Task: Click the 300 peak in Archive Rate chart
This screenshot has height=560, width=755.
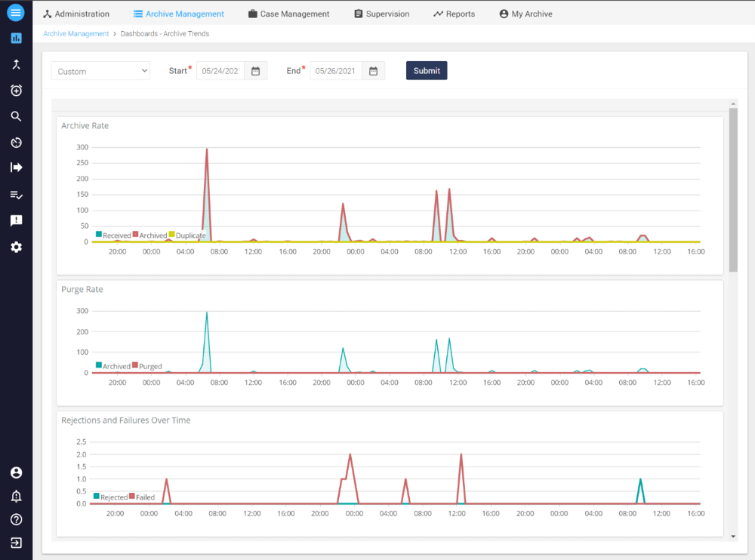Action: (207, 149)
